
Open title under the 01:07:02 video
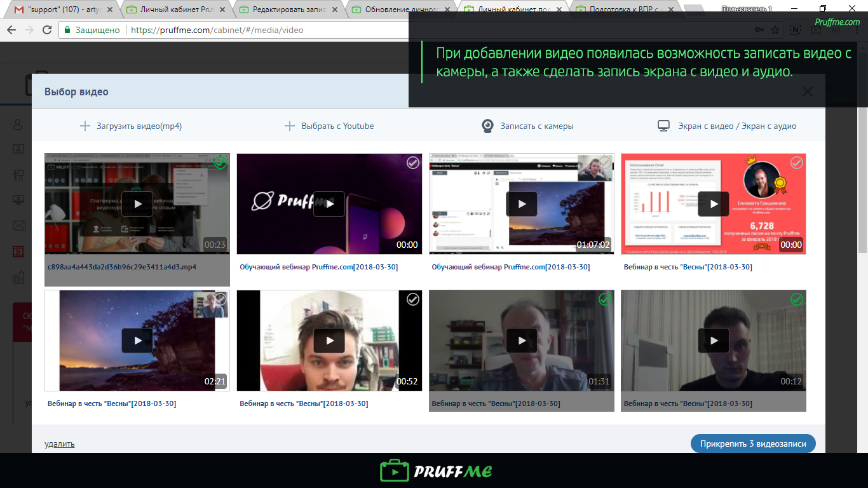click(511, 267)
